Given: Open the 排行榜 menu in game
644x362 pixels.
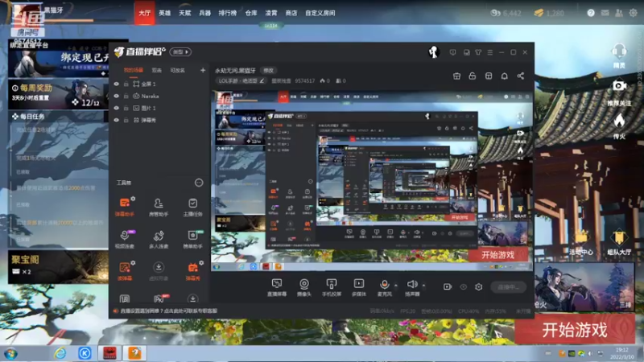Looking at the screenshot, I should [x=227, y=13].
